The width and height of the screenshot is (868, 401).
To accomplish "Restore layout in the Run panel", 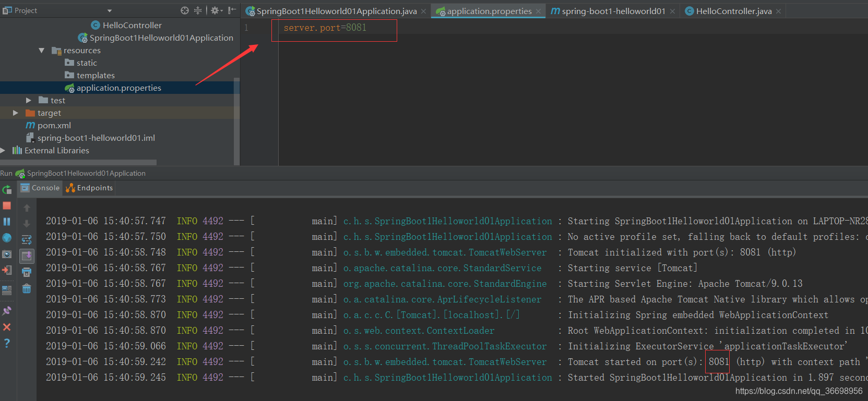I will [x=7, y=290].
